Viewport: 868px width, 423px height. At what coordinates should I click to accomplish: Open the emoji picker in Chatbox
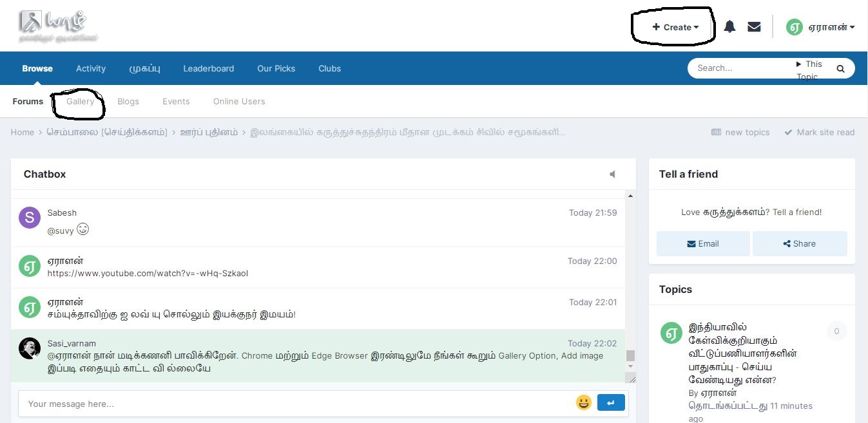point(584,403)
